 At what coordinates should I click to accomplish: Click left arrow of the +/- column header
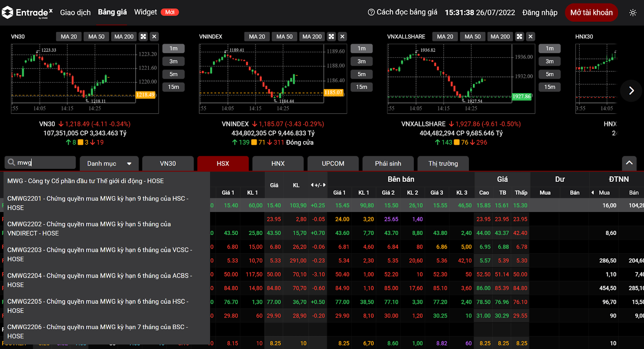(312, 185)
